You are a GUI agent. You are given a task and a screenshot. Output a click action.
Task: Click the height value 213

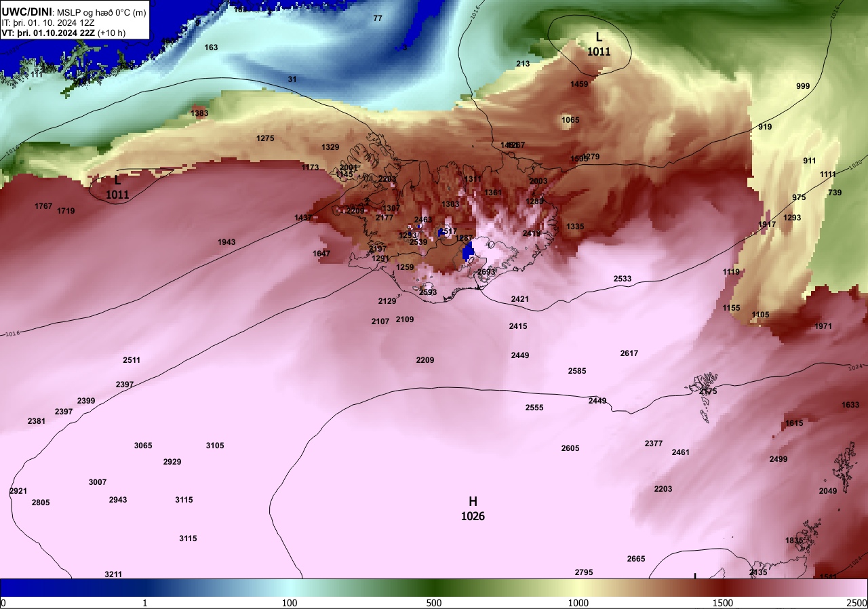click(523, 64)
